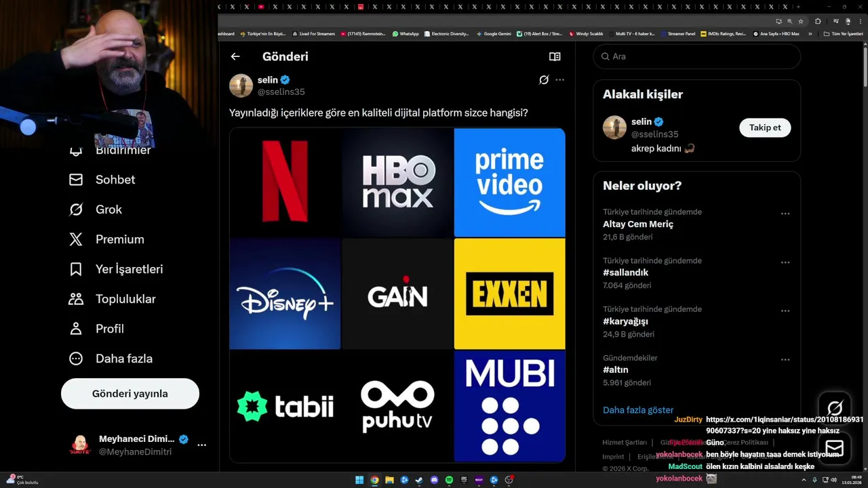Open Yer İşaretleri bookmarks
Image resolution: width=868 pixels, height=488 pixels.
[116, 269]
